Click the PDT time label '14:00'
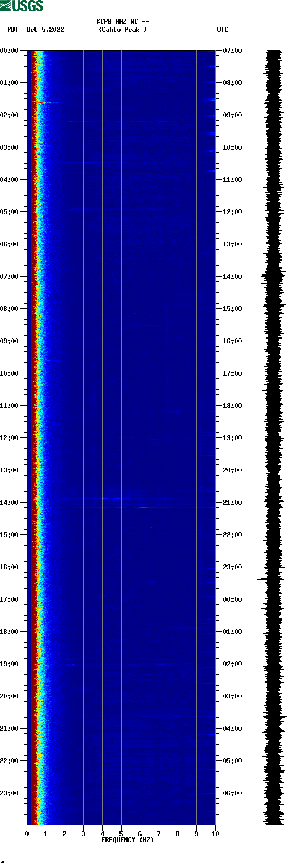The height and width of the screenshot is (868, 297). coord(9,503)
